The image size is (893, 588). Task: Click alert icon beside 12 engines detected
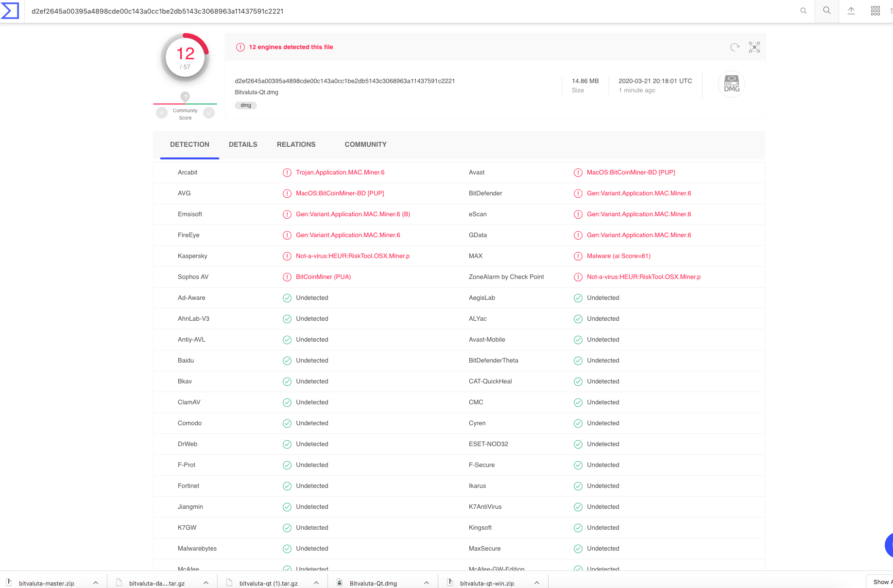240,47
